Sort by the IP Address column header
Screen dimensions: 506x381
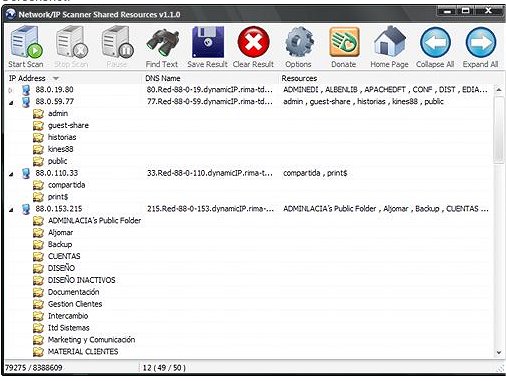(74, 78)
